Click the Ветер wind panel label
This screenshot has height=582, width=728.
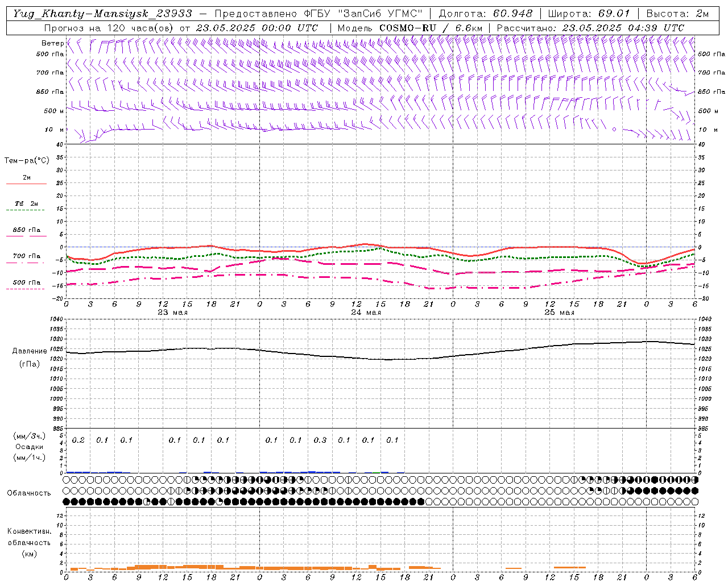[52, 43]
